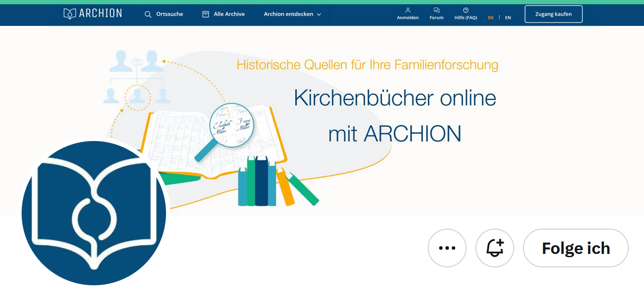This screenshot has height=295, width=644.
Task: Expand the Archion entdecken dropdown
Action: (x=293, y=14)
